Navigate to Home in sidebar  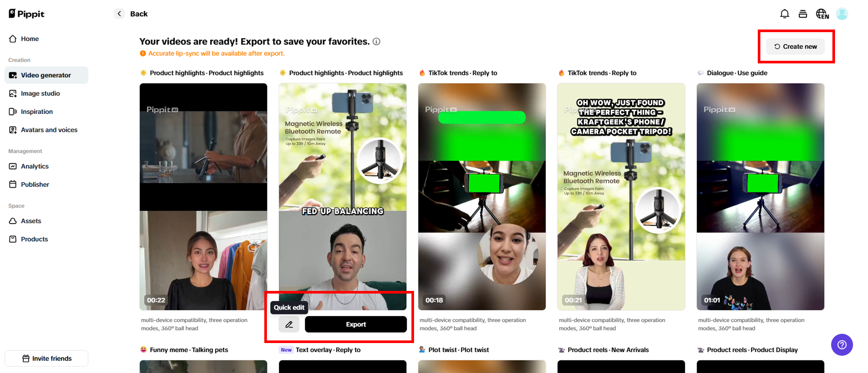pyautogui.click(x=30, y=39)
